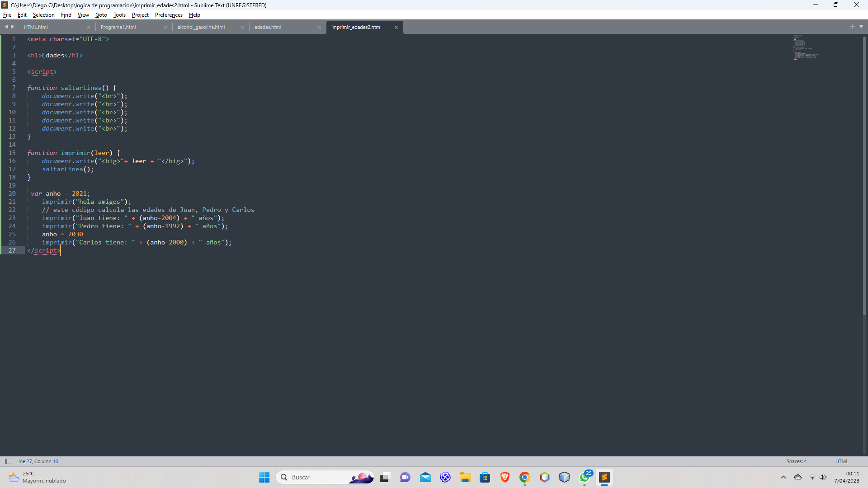Viewport: 868px width, 488px height.
Task: Click the h1 Edades heading line
Action: pos(55,55)
